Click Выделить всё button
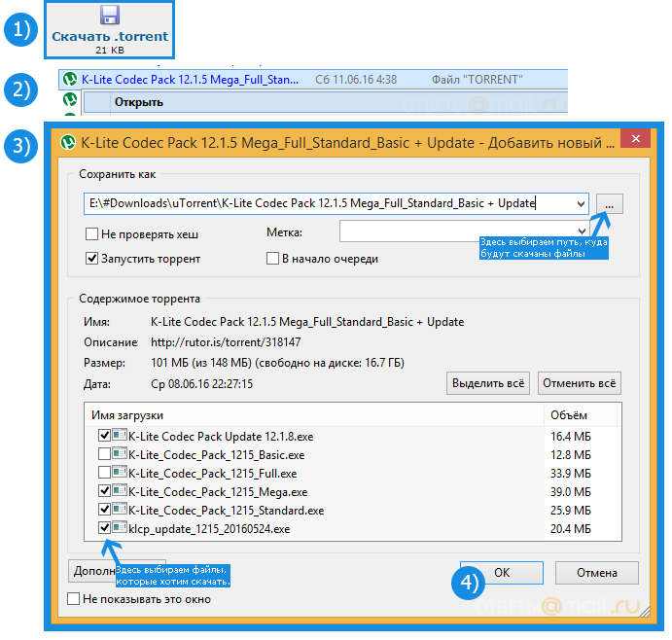Screen dimensions: 672x640 click(488, 383)
